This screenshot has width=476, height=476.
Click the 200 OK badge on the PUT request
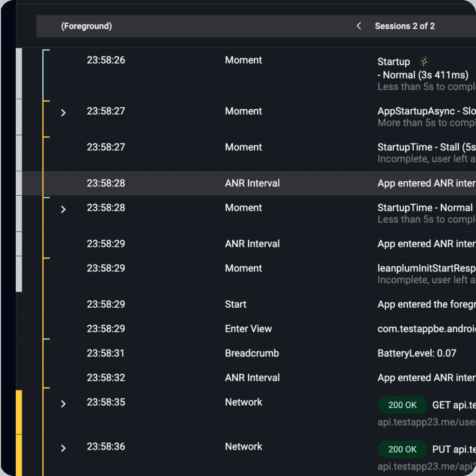(402, 450)
